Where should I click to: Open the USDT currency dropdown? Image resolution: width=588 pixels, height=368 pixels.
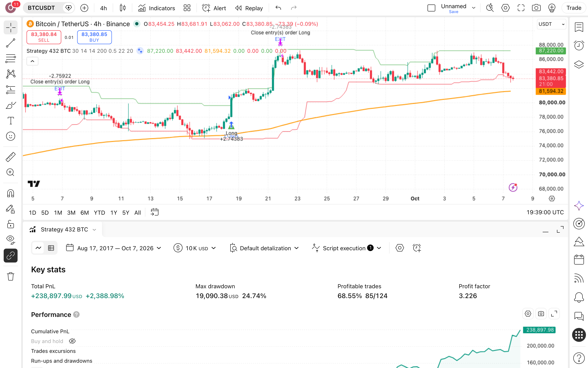pos(551,24)
